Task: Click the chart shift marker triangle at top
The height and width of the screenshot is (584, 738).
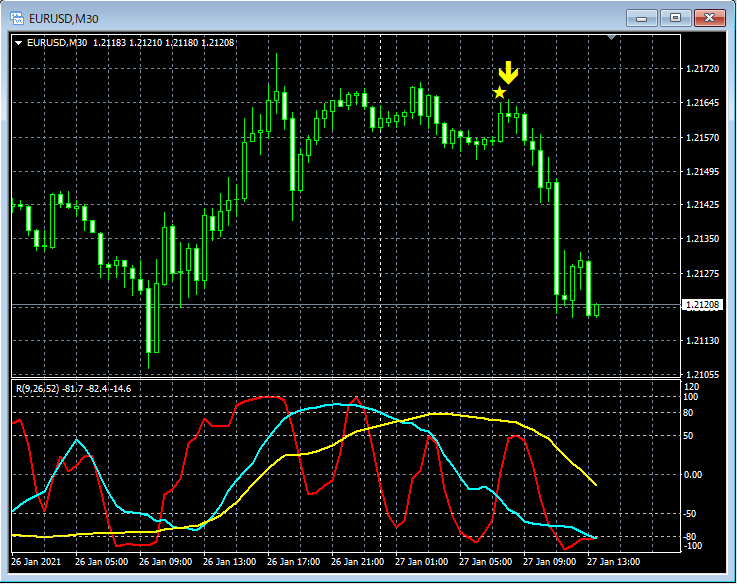Action: pyautogui.click(x=611, y=37)
